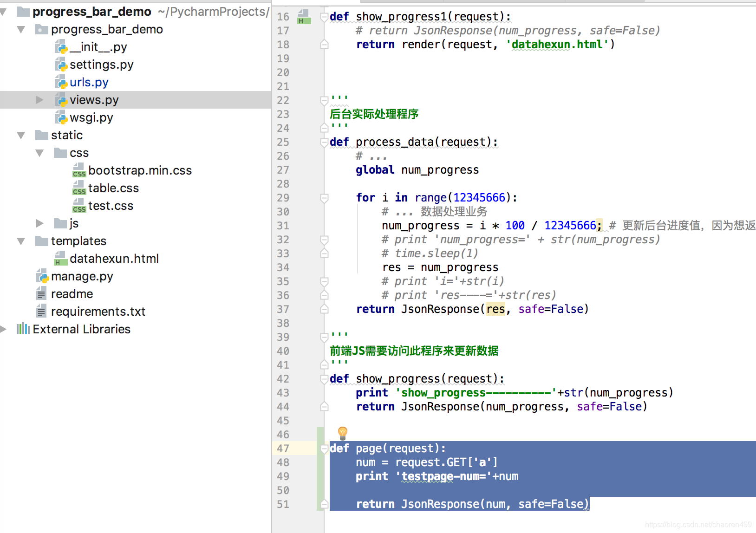Screen dimensions: 756x533
Task: Fold the docstring starting at line 22
Action: 324,100
